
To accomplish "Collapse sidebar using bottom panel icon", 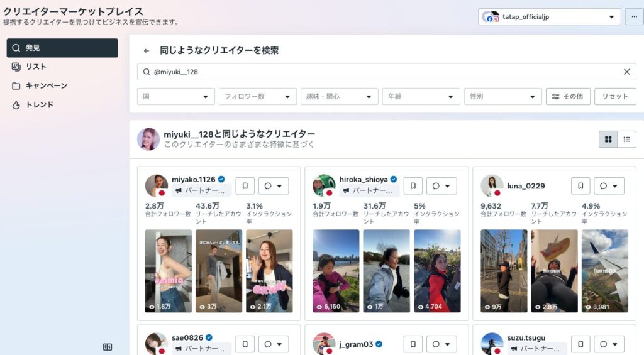I will pos(108,347).
